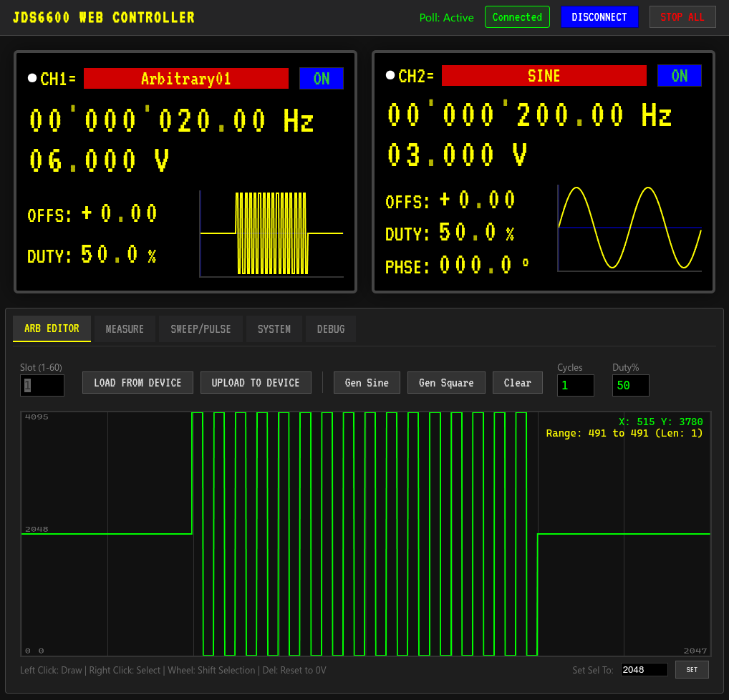Open the SWEEP/PULSE tab

click(x=201, y=329)
